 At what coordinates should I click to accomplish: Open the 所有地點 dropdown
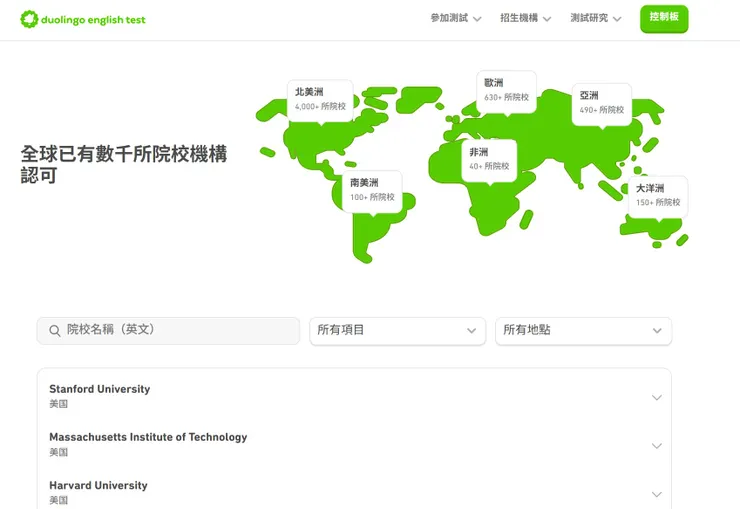point(583,331)
